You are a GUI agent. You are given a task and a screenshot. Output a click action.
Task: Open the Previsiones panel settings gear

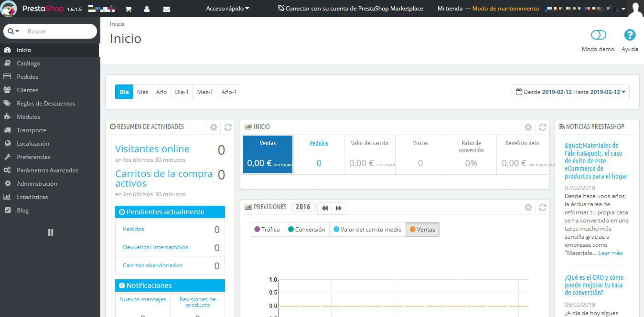click(528, 207)
